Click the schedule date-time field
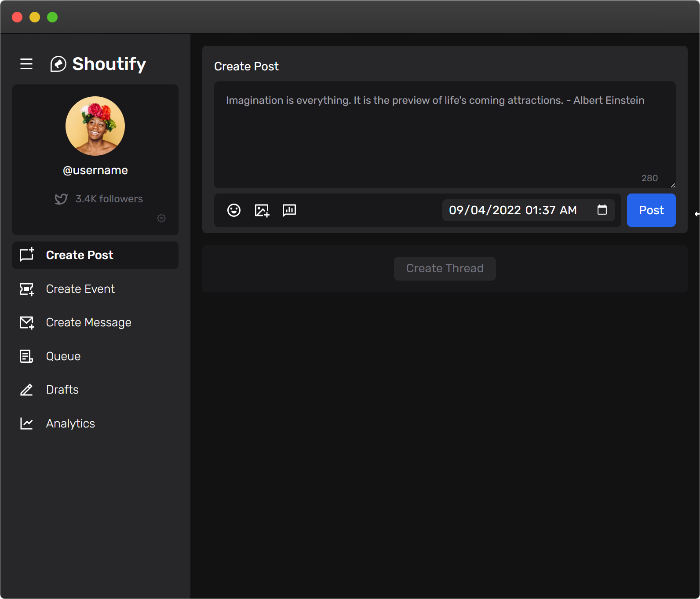This screenshot has width=700, height=599. pyautogui.click(x=529, y=210)
